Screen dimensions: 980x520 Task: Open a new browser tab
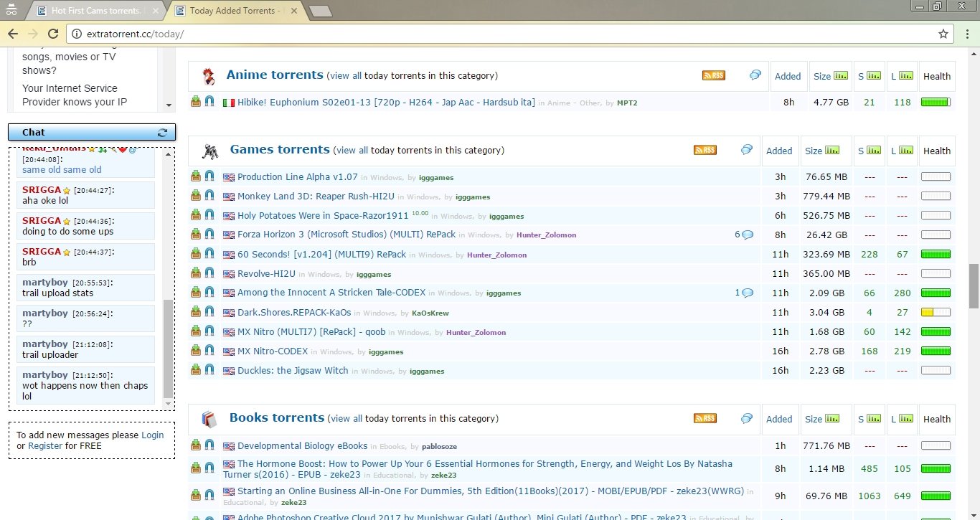(x=320, y=11)
